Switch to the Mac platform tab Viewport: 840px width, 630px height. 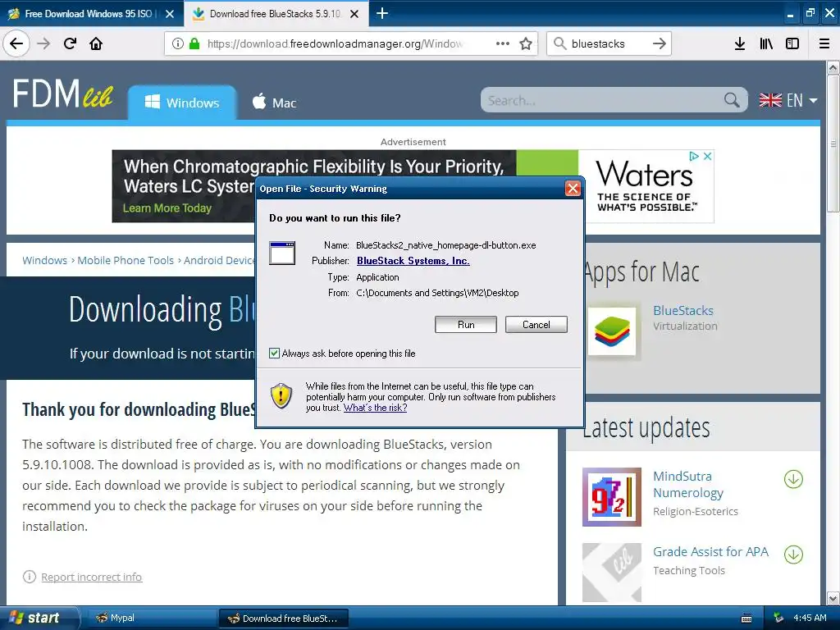[274, 103]
